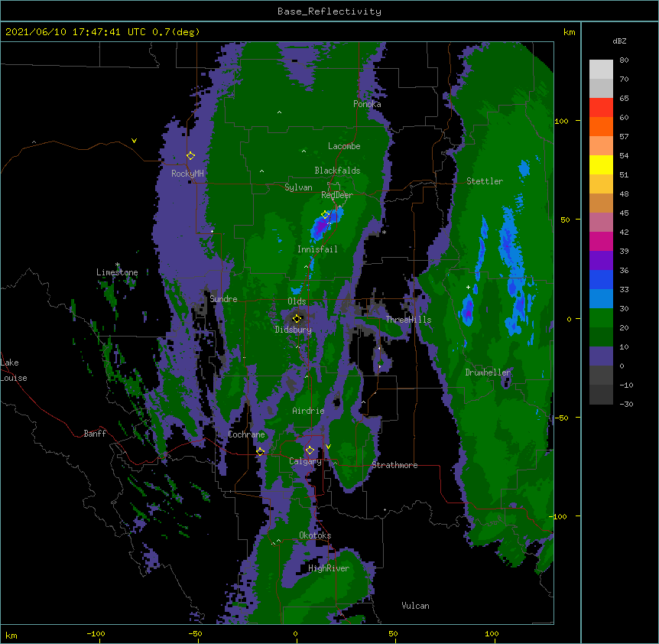Pick the yellow 51-54 dBZ legend swatch
Image resolution: width=659 pixels, height=644 pixels.
[601, 164]
